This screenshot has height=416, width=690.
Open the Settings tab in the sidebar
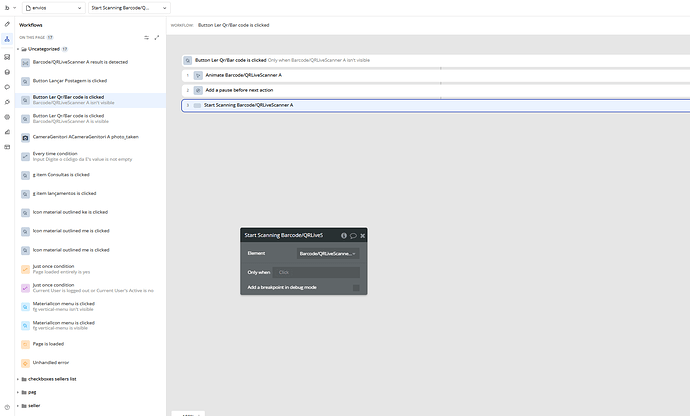[x=7, y=117]
